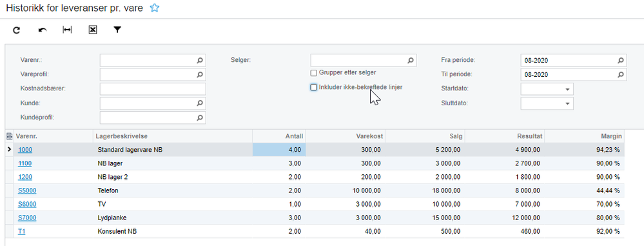The height and width of the screenshot is (246, 644).
Task: Enable Grupper etter selger checkbox
Action: [x=314, y=73]
